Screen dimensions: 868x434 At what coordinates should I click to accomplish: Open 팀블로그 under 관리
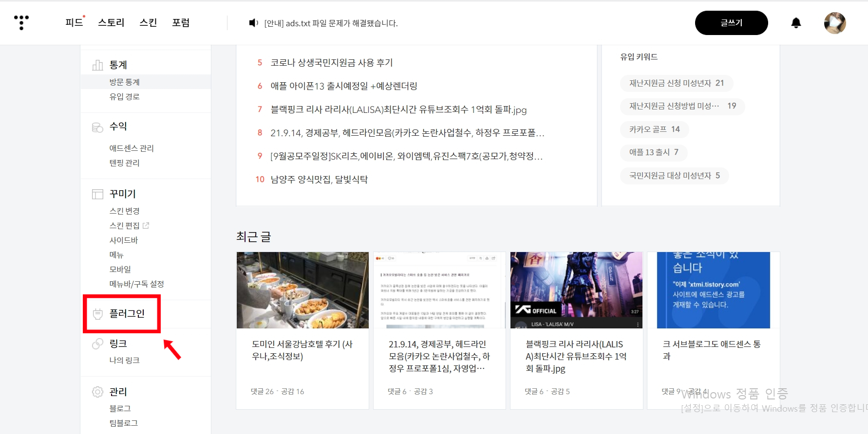pyautogui.click(x=124, y=423)
